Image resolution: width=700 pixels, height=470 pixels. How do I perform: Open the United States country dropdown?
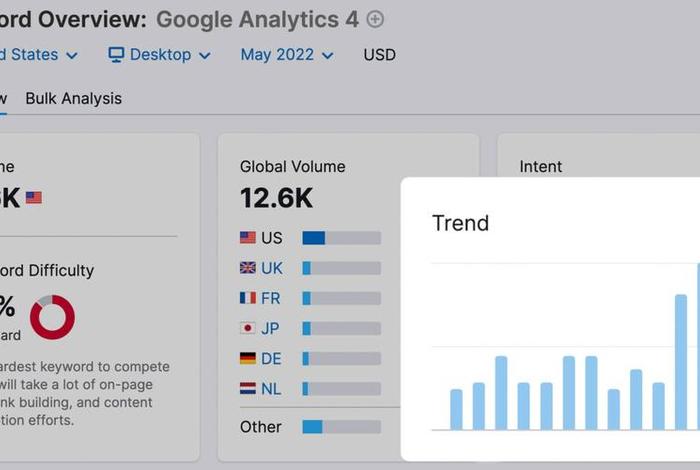click(38, 55)
